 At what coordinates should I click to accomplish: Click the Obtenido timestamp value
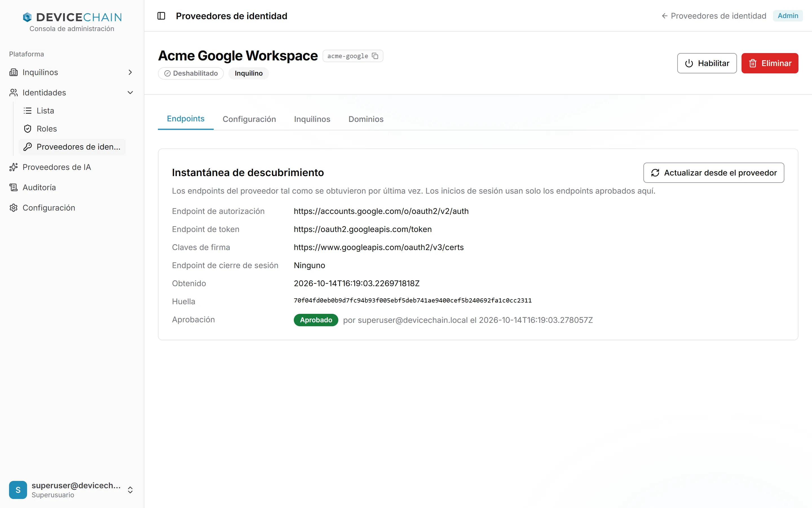pyautogui.click(x=357, y=283)
